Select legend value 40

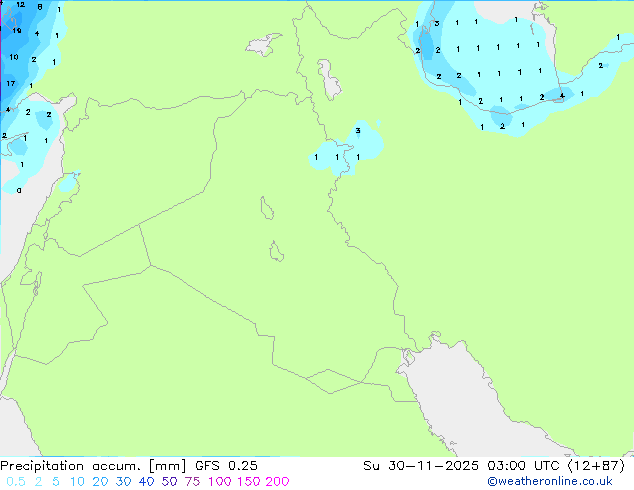(146, 482)
